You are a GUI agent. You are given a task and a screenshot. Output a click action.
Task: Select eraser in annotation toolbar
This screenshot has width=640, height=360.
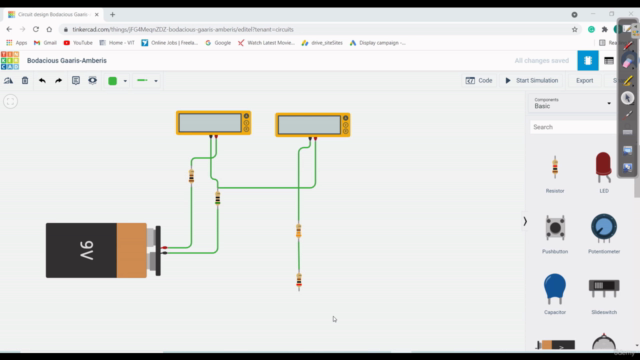tap(628, 63)
